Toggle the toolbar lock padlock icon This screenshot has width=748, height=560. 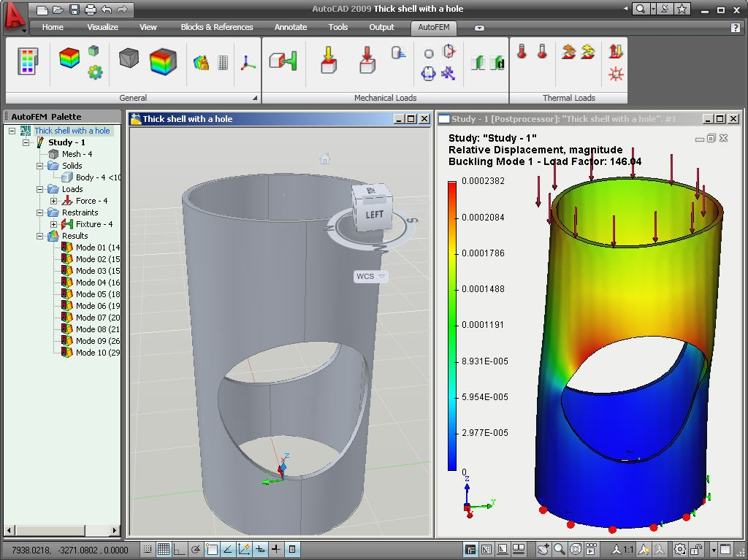(696, 550)
